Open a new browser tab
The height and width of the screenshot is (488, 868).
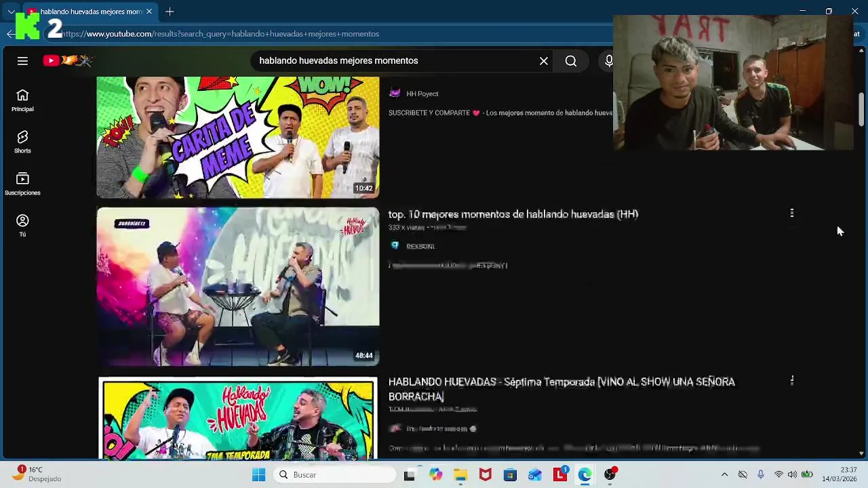point(170,12)
